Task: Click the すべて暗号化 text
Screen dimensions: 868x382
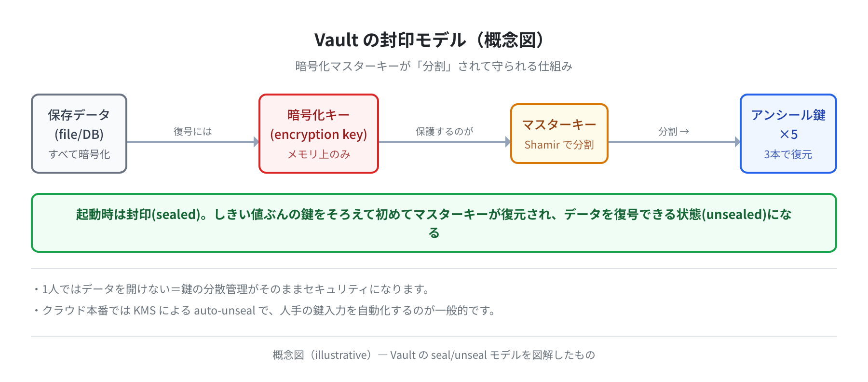Action: (79, 154)
